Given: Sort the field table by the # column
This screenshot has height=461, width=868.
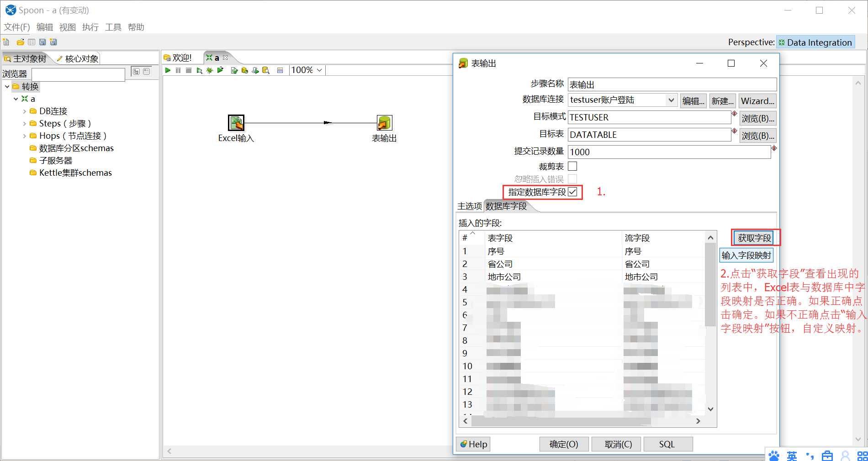Looking at the screenshot, I should click(x=472, y=237).
